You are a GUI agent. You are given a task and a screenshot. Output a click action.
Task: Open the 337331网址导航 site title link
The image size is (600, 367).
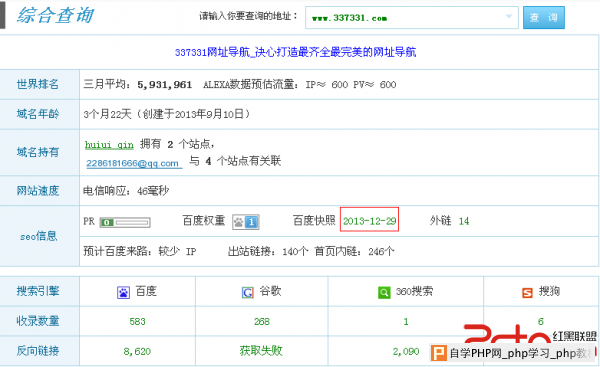[x=295, y=52]
